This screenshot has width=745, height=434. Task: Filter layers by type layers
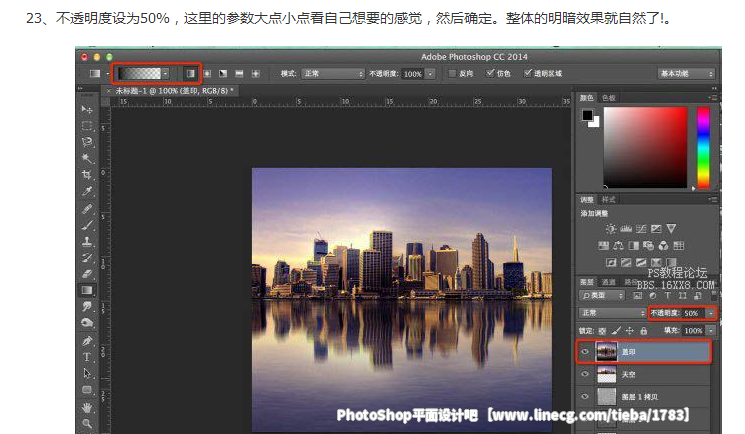tap(668, 295)
